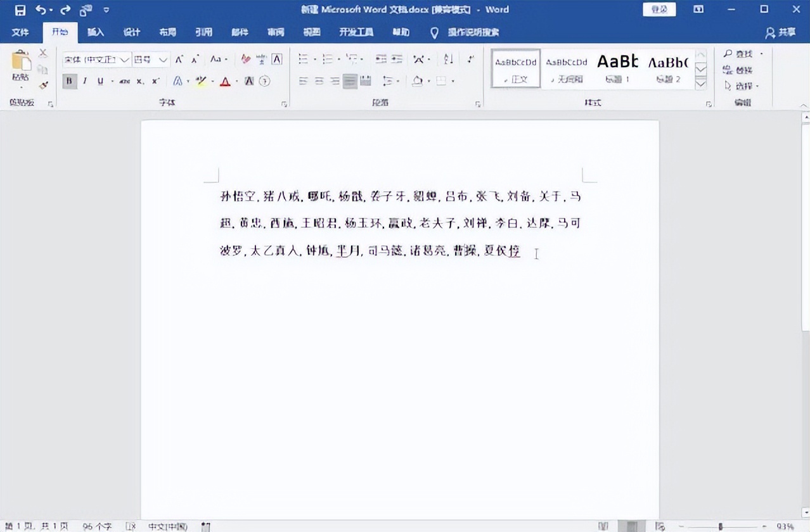Click the 登录 sign-in button
Viewport: 810px width, 532px height.
click(659, 9)
